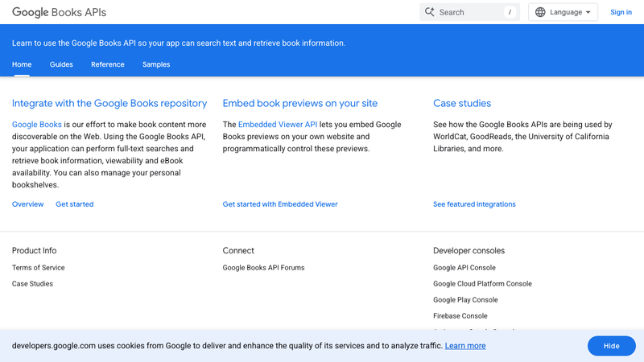
Task: Open Firebase Console link
Action: [460, 315]
